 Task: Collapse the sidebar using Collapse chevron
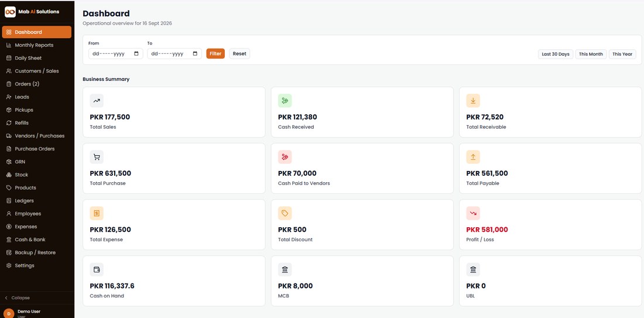(x=6, y=298)
